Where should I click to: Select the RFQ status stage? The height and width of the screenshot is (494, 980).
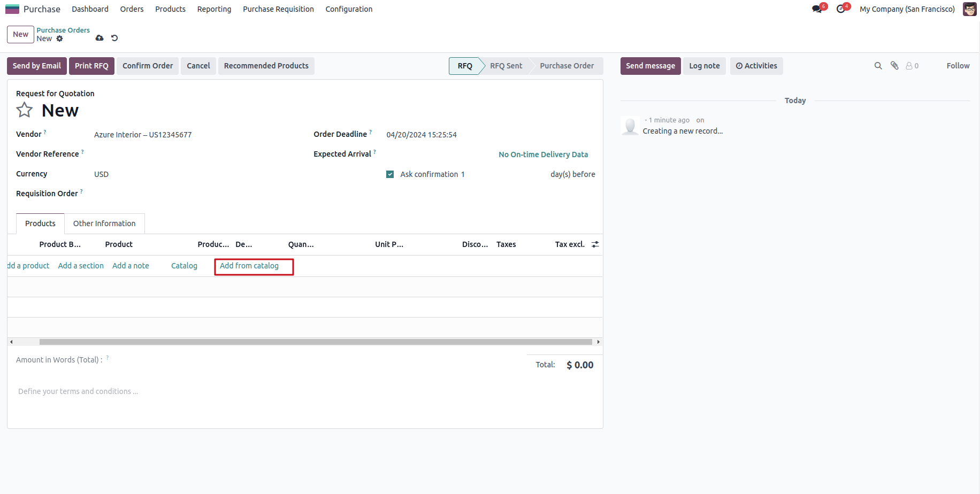click(x=465, y=66)
